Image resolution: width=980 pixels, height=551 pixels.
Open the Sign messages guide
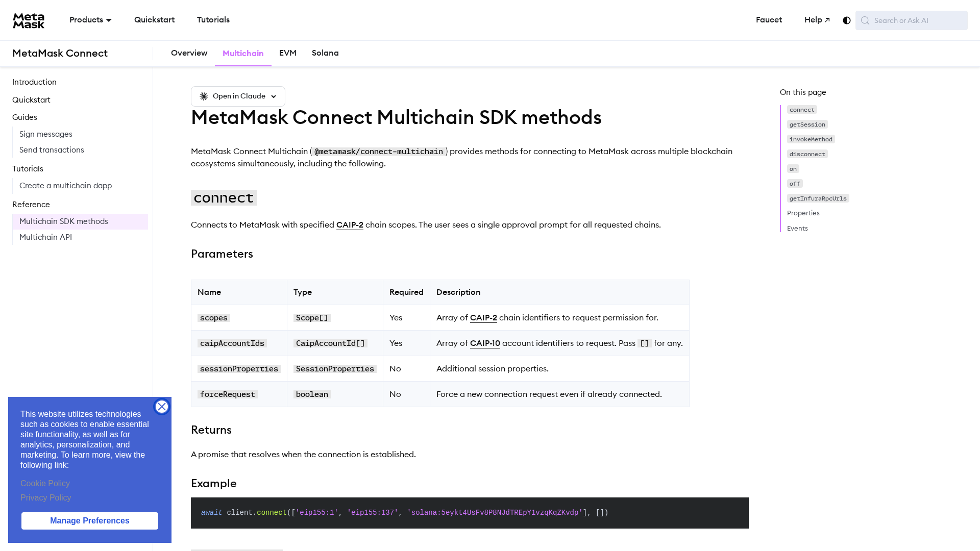point(46,134)
